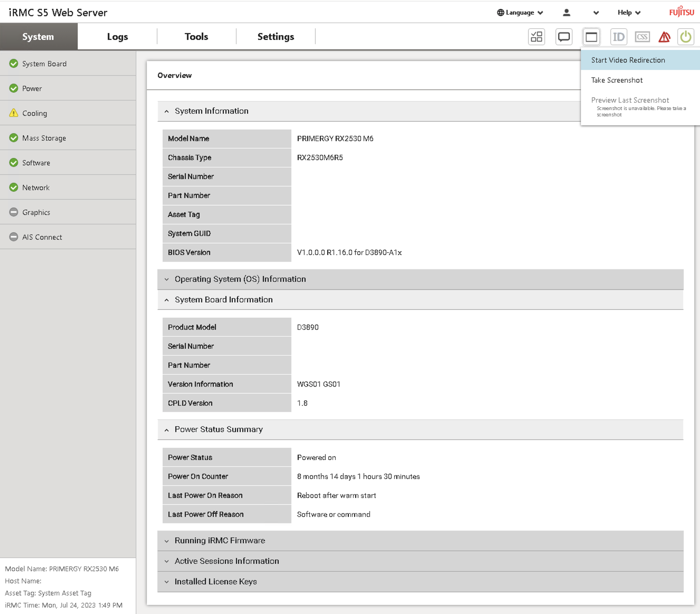
Task: Open the Network sidebar page
Action: click(68, 187)
